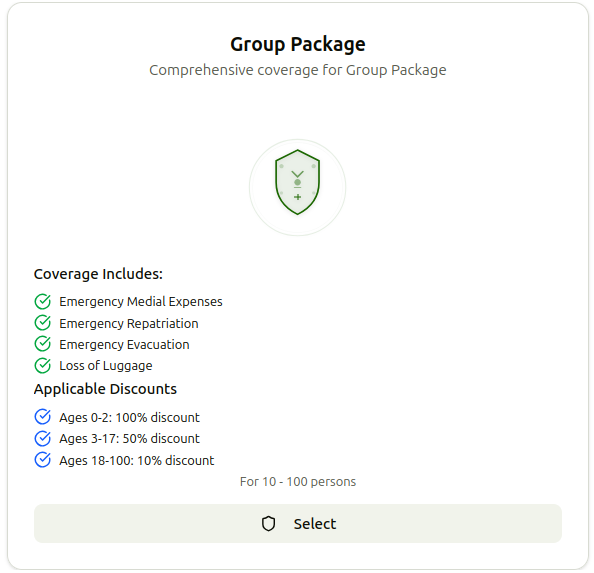Click the Select button for Group Package
The image size is (594, 573).
click(297, 523)
